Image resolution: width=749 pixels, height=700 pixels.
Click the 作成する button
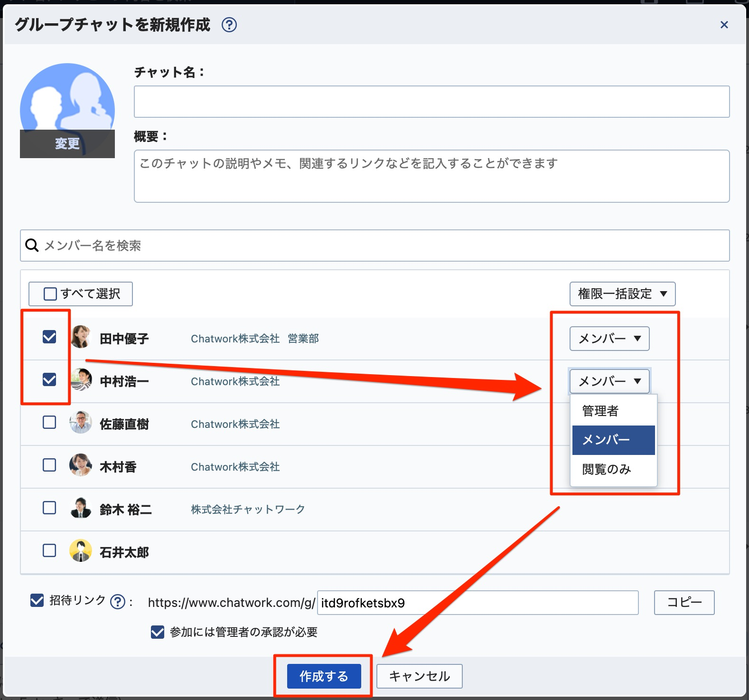(324, 676)
